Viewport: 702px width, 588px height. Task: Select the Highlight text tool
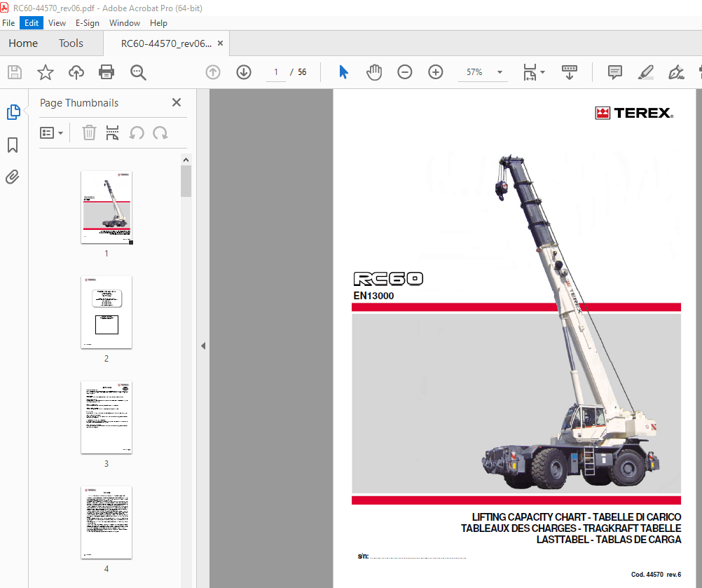coord(645,71)
